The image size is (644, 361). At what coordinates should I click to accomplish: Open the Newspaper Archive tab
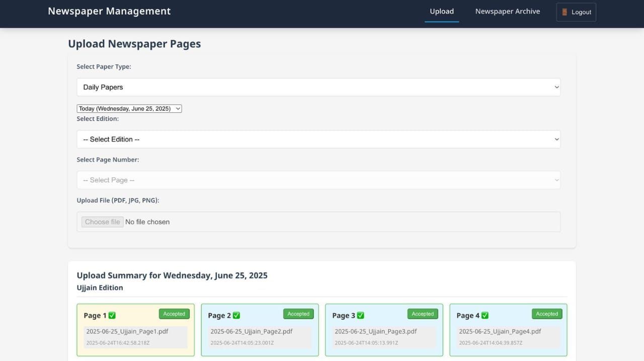click(507, 12)
